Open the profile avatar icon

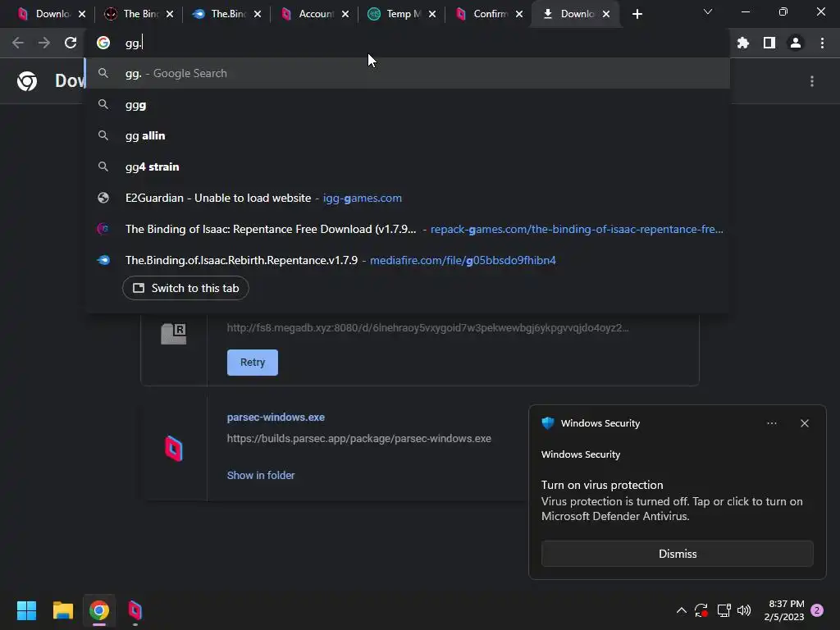tap(796, 43)
